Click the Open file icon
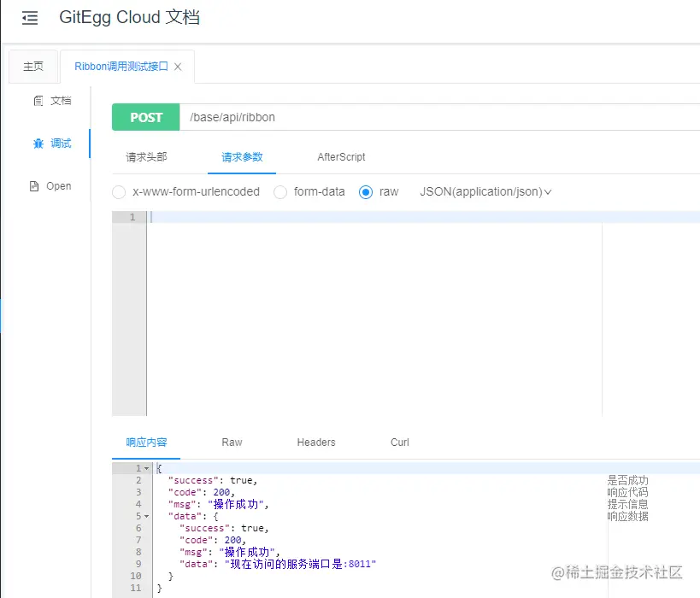This screenshot has width=700, height=598. click(34, 186)
